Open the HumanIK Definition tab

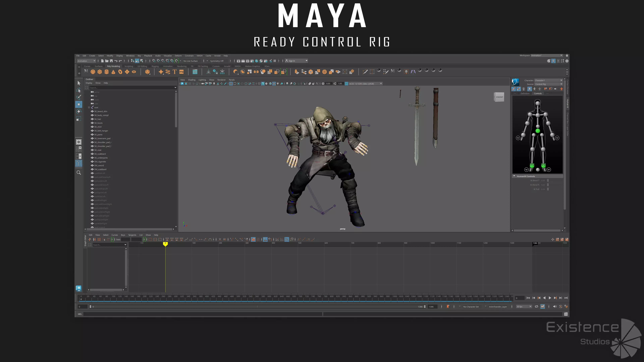point(525,94)
